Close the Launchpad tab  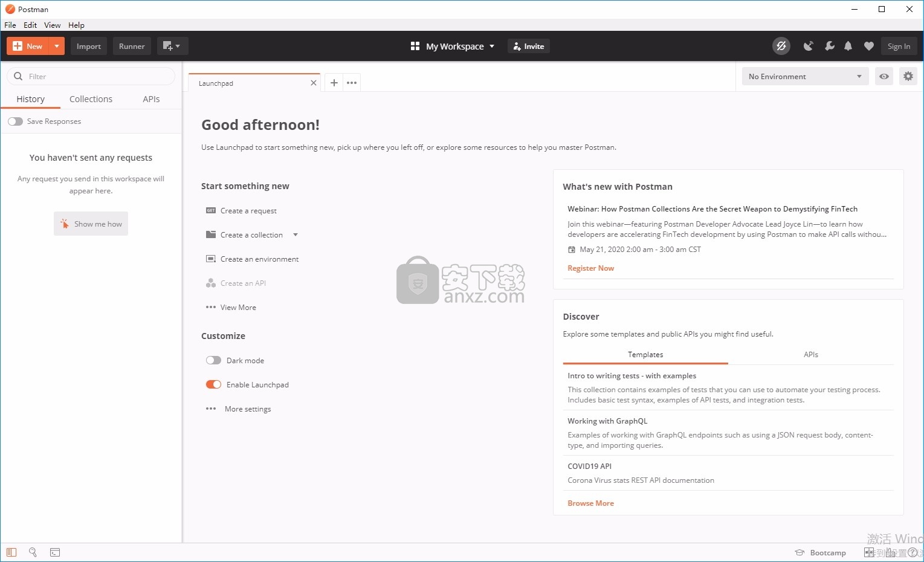click(314, 83)
